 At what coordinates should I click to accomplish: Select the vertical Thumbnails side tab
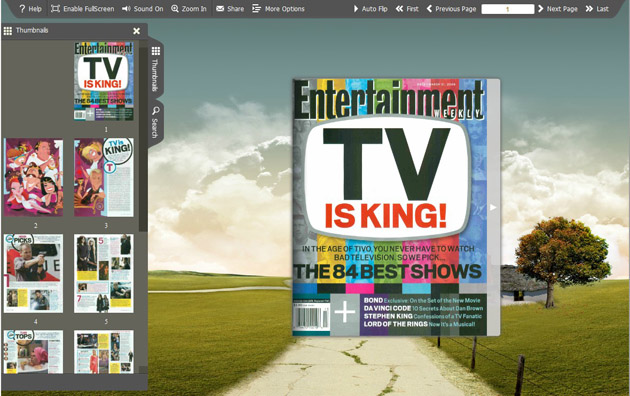tap(155, 68)
